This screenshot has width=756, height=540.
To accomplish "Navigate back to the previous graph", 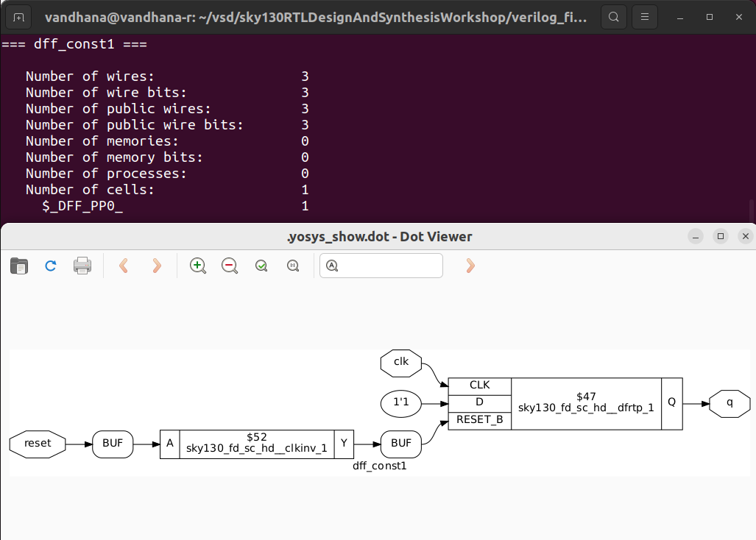I will coord(124,266).
